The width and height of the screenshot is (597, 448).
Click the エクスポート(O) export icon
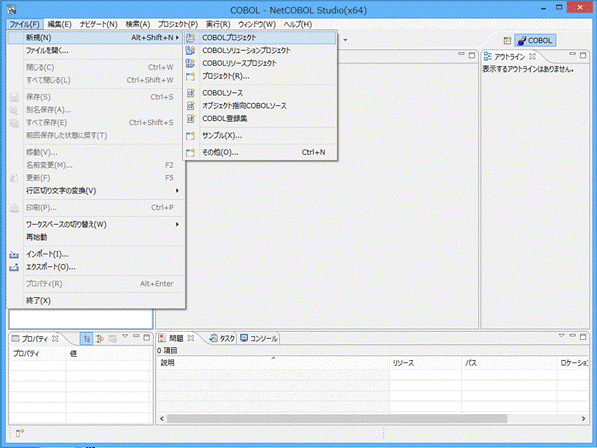(x=14, y=267)
